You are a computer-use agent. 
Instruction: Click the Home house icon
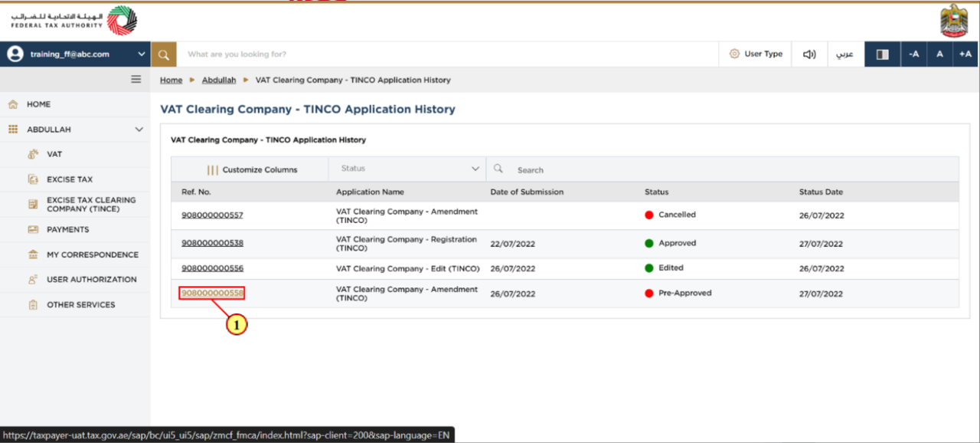point(12,104)
